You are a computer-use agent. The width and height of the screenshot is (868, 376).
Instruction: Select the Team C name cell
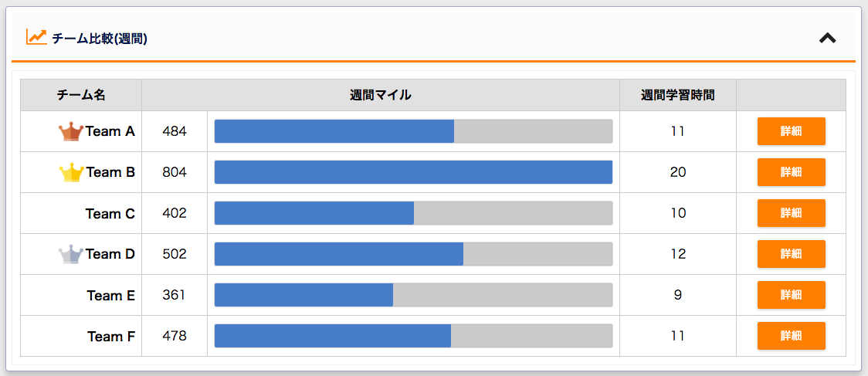coord(81,213)
